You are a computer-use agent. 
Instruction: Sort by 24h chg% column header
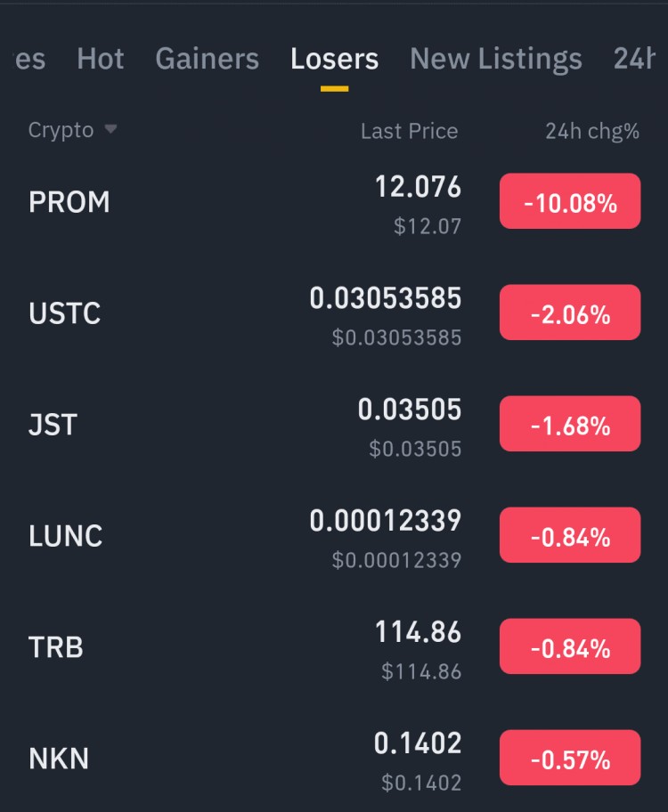[591, 132]
